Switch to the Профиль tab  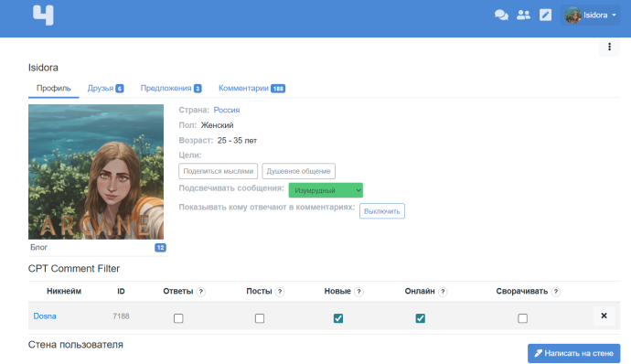54,88
